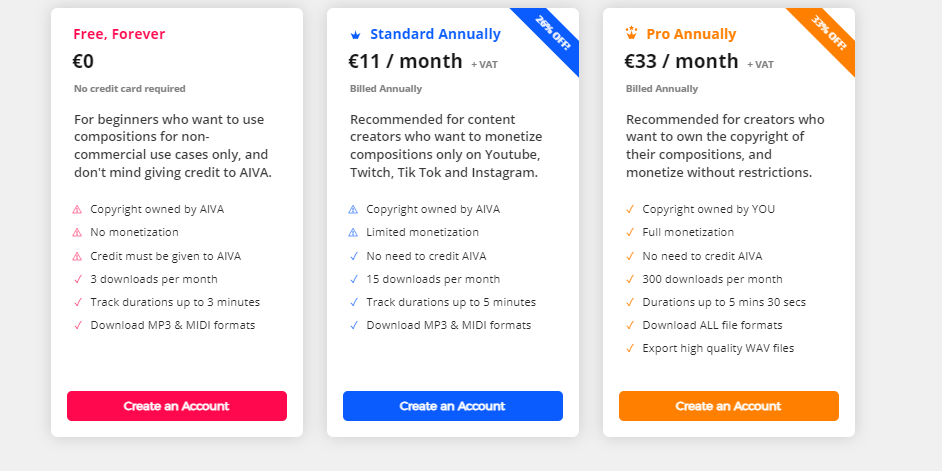This screenshot has width=942, height=471.
Task: Click blue checkmark beside Download MP3 & MIDI formats
Action: pyautogui.click(x=353, y=326)
